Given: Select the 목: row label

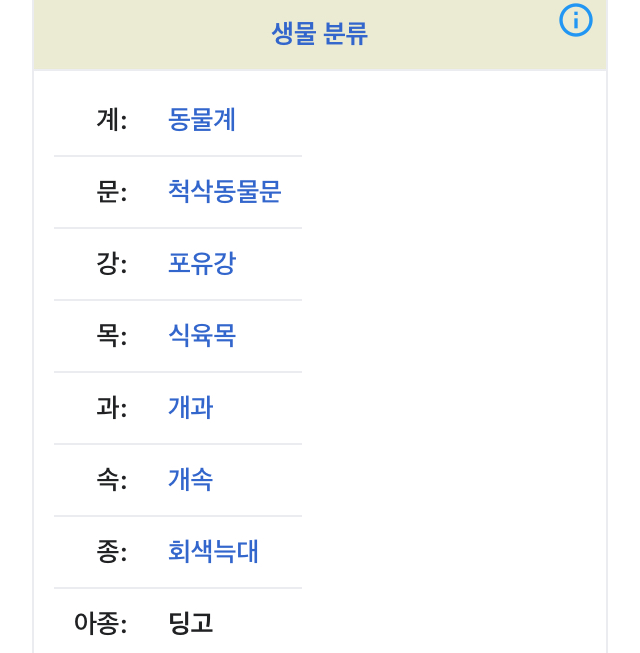Looking at the screenshot, I should [112, 336].
